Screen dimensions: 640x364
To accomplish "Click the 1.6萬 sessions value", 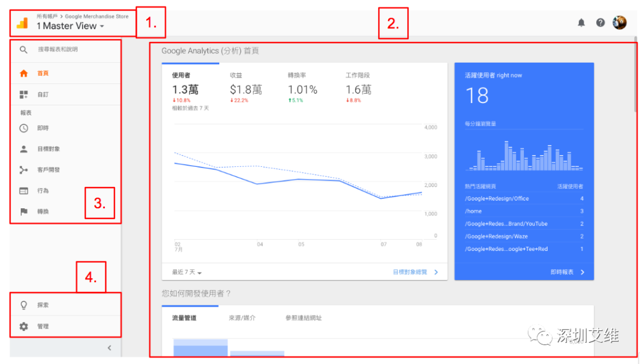I will (x=359, y=90).
